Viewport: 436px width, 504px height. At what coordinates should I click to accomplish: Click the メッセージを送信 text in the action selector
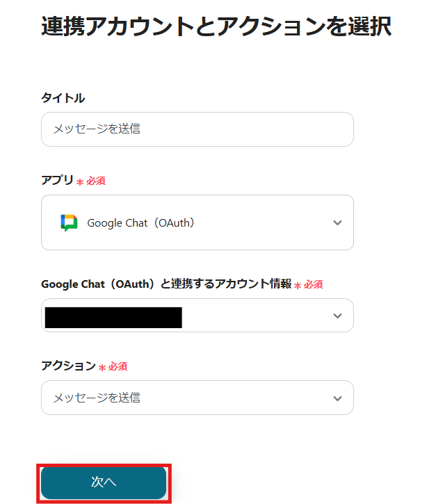[x=97, y=398]
